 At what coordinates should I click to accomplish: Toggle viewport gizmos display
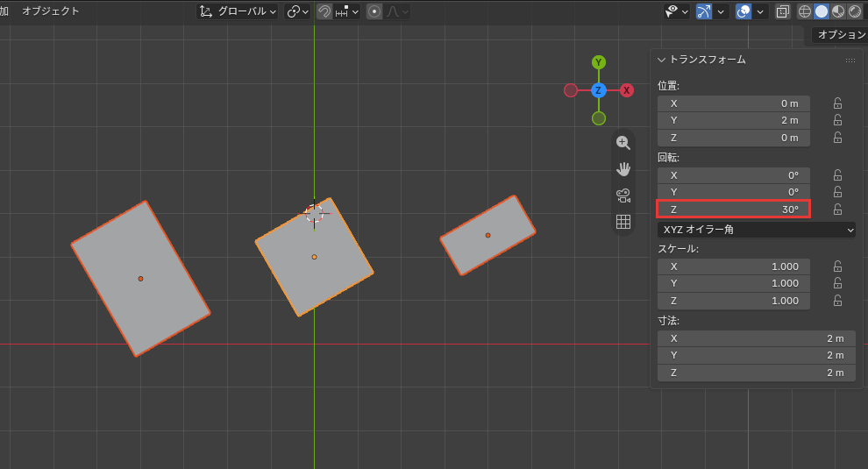pyautogui.click(x=703, y=11)
